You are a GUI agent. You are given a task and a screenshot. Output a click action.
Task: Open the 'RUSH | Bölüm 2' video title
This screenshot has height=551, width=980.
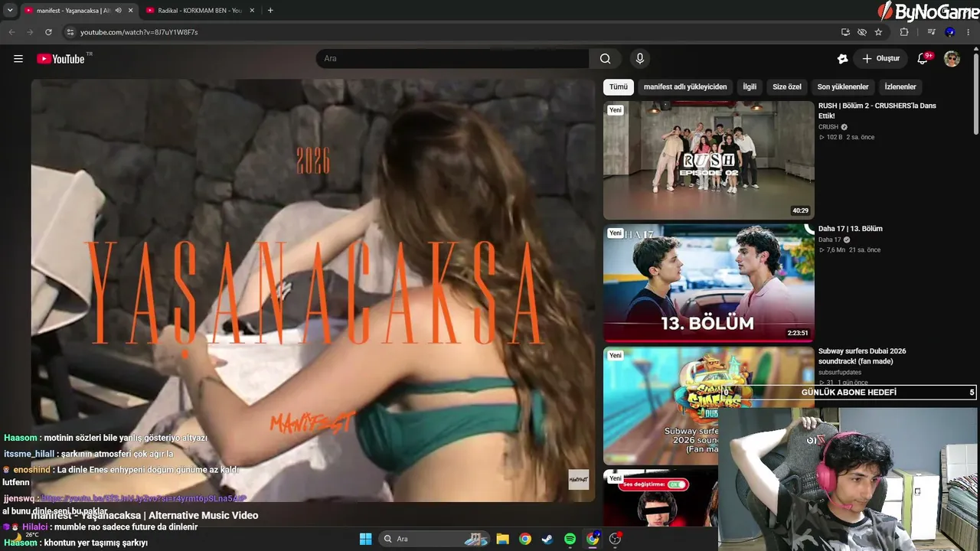(877, 111)
